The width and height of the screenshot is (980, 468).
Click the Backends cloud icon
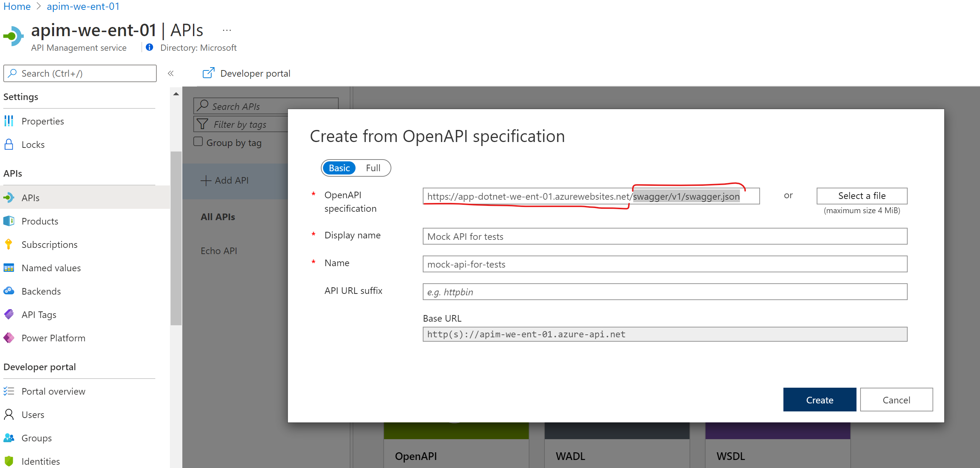click(x=9, y=291)
